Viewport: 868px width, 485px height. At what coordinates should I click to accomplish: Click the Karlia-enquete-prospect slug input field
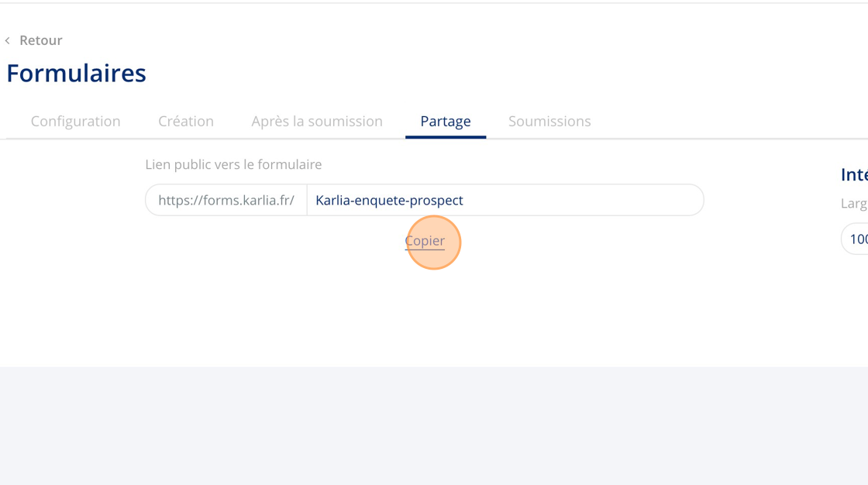(504, 200)
